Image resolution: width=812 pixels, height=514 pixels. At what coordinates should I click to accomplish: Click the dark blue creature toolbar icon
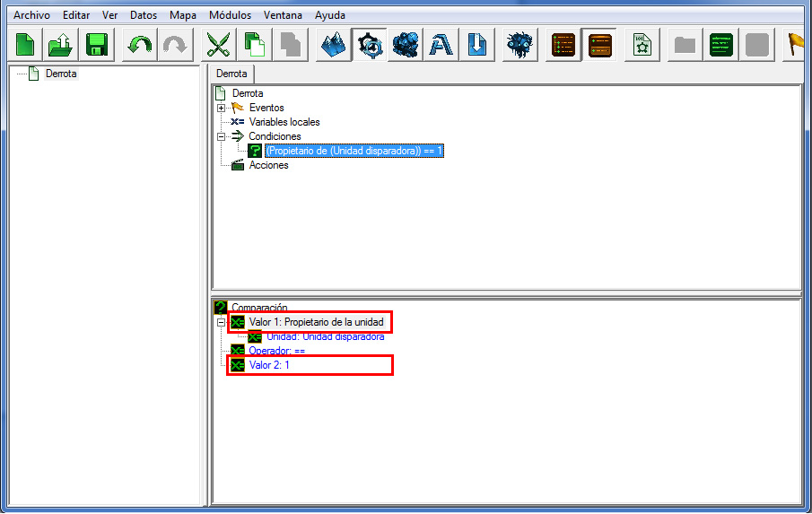tap(520, 45)
